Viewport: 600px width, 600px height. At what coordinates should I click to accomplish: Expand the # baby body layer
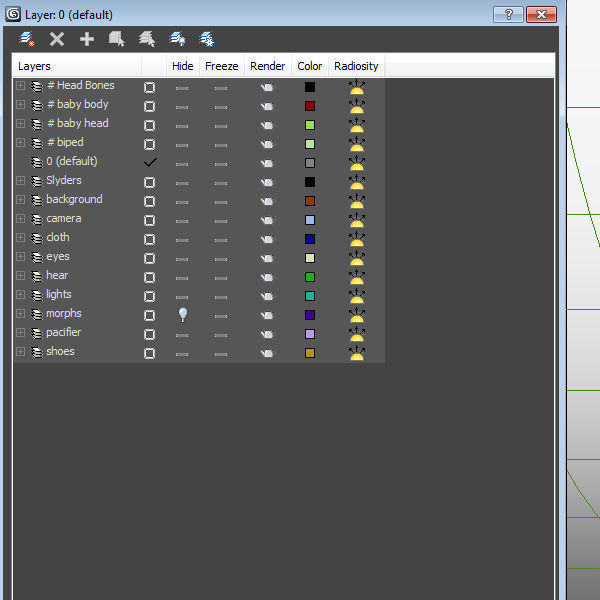[x=20, y=104]
